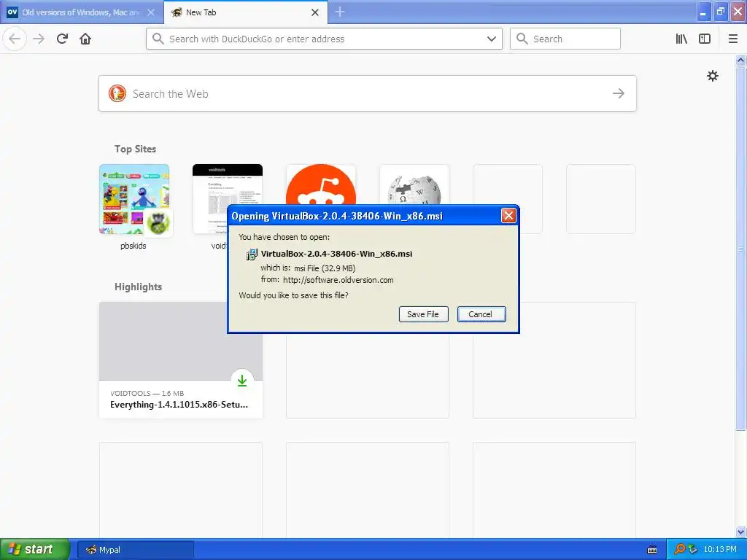The width and height of the screenshot is (747, 560).
Task: Go back with the Back arrow button
Action: click(15, 39)
